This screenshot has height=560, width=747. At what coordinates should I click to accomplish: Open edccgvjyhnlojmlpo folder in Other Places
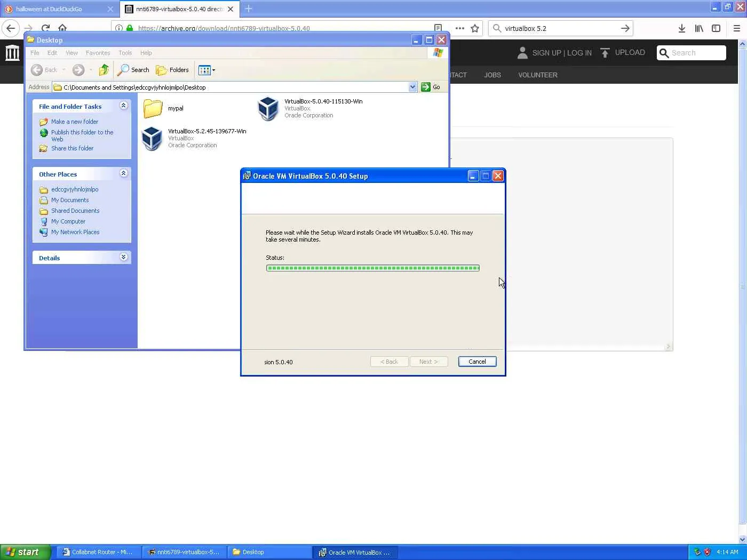[x=75, y=189]
